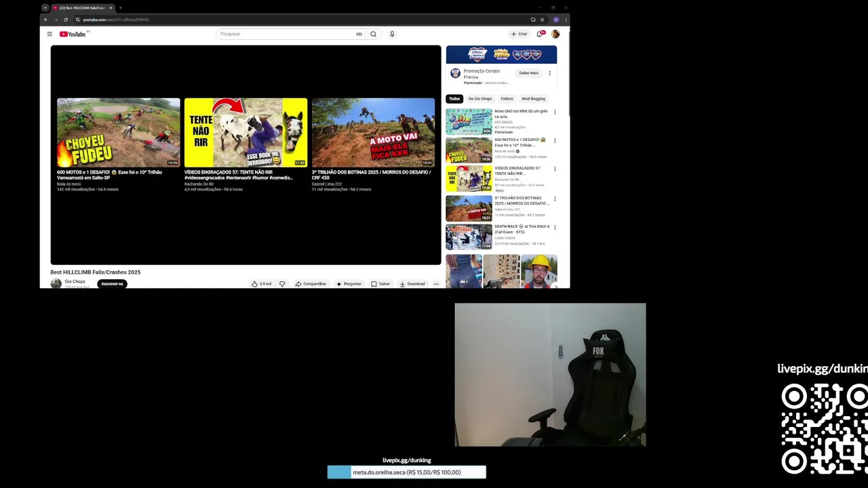Select the De Gio Chopz filter chip
868x488 pixels.
[480, 99]
